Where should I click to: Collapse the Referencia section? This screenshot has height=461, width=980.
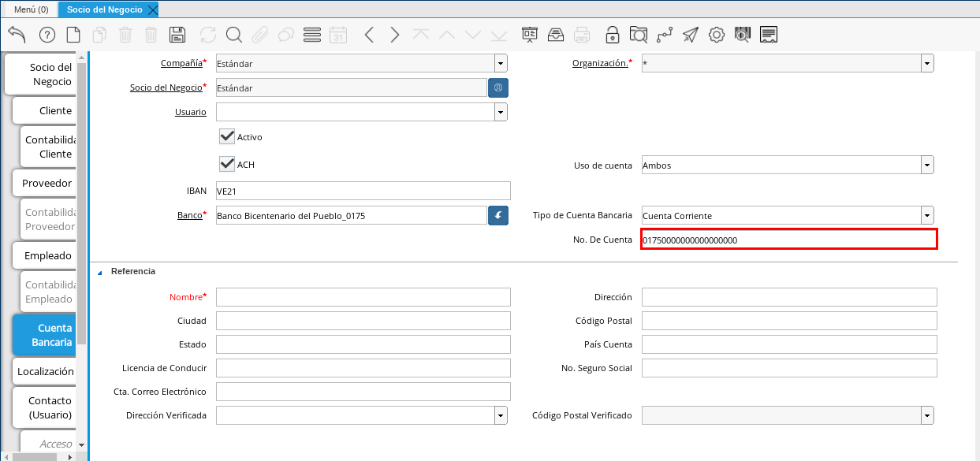point(100,272)
